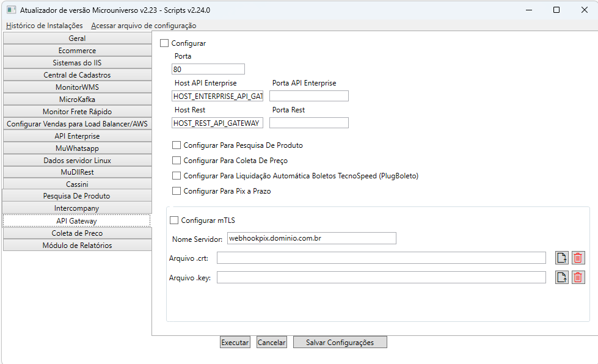The width and height of the screenshot is (598, 364).
Task: Select the Dados servidor Linux tab
Action: coord(78,161)
